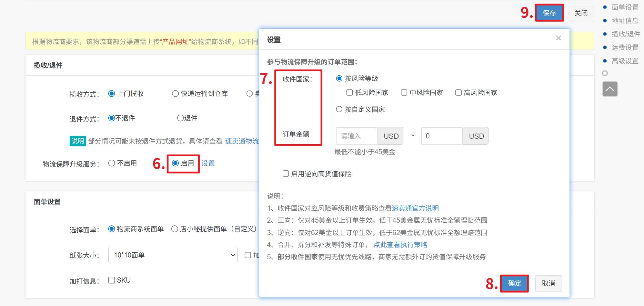
Task: Go to 地址信息 section in sidebar
Action: (x=625, y=21)
